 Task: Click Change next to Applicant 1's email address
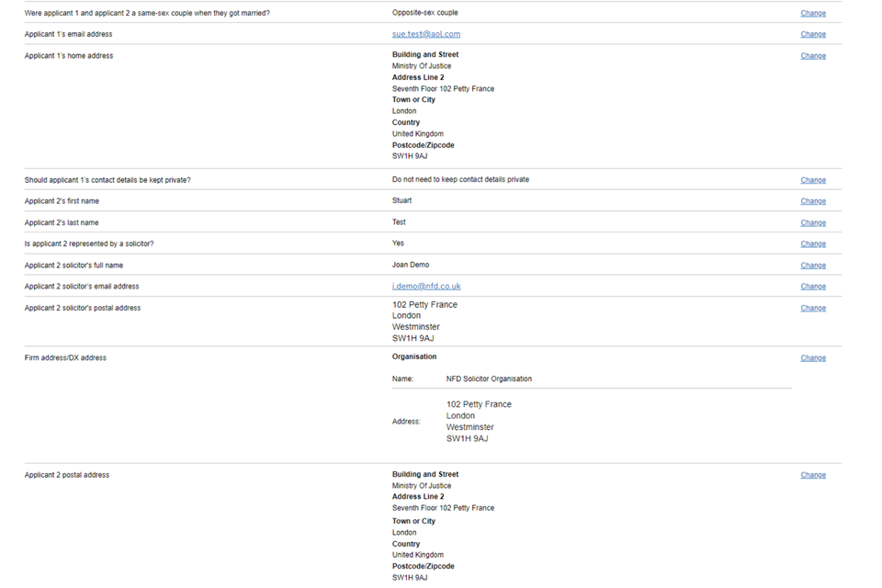tap(812, 34)
